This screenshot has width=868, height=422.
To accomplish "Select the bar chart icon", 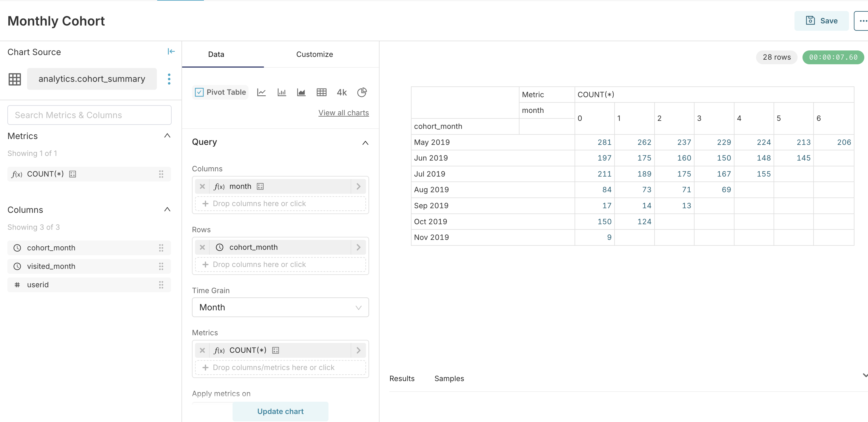I will (281, 92).
